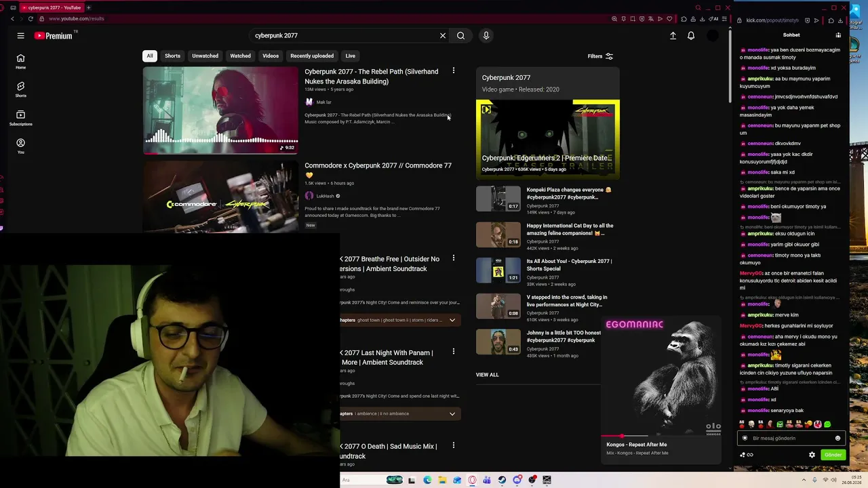Select the Watched filter chip
This screenshot has width=868, height=488.
(x=240, y=56)
